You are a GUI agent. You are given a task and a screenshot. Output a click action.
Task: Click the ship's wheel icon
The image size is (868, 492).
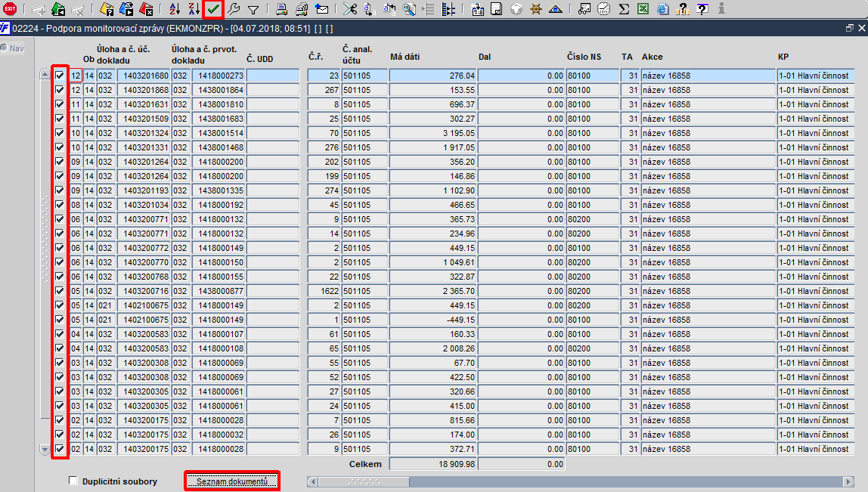[x=535, y=9]
